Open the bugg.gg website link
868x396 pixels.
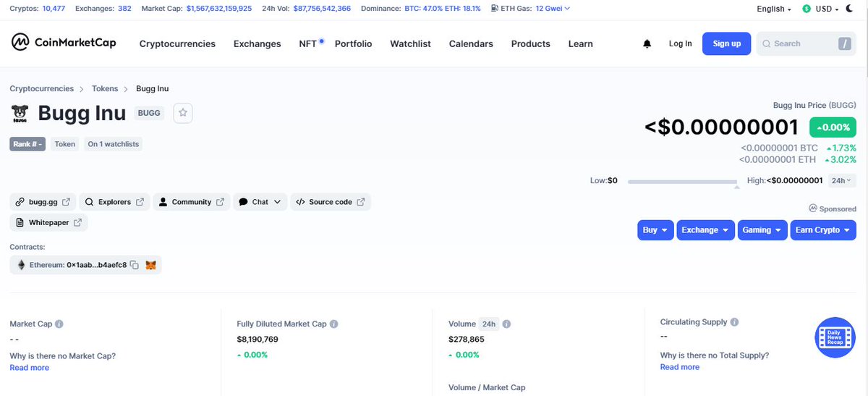43,202
